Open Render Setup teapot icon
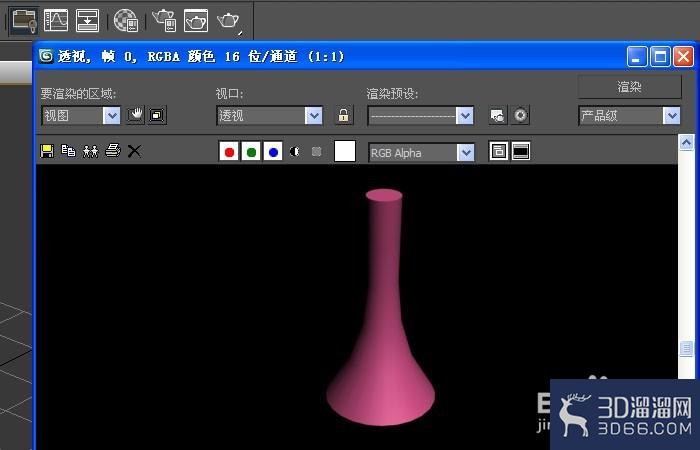 pyautogui.click(x=164, y=21)
